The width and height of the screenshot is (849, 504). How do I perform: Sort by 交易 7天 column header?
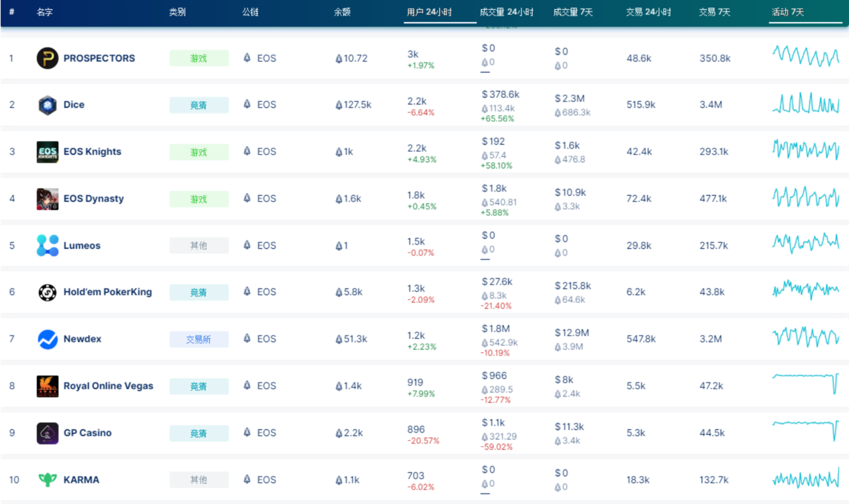click(715, 12)
